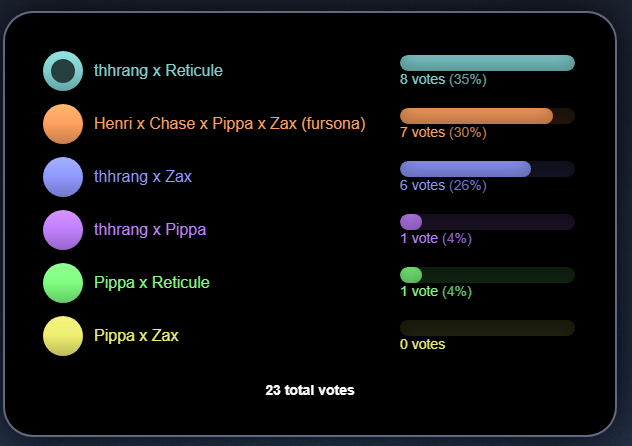Select purple thhrang x Pippa radio circle
The image size is (632, 446).
tap(63, 230)
